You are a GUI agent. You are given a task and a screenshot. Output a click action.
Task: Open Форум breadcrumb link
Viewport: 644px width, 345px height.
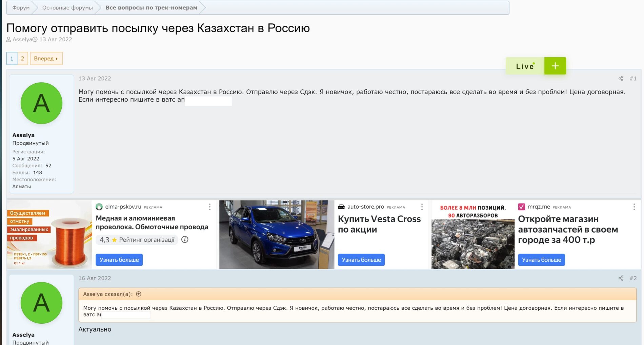[x=21, y=8]
